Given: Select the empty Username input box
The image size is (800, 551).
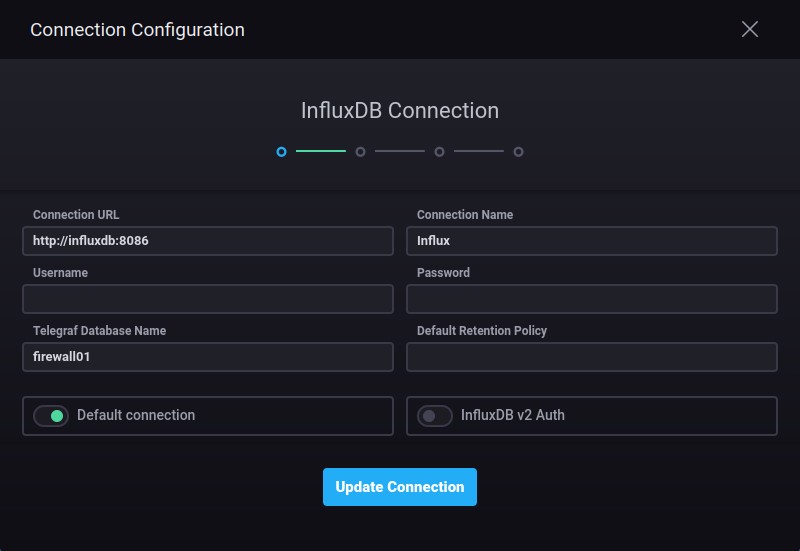Looking at the screenshot, I should [208, 299].
